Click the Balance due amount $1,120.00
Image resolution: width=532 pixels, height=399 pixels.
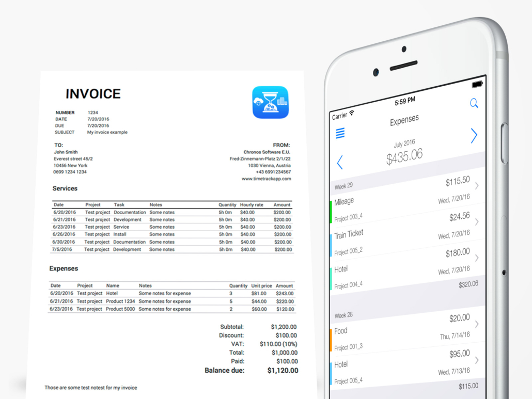pyautogui.click(x=282, y=370)
